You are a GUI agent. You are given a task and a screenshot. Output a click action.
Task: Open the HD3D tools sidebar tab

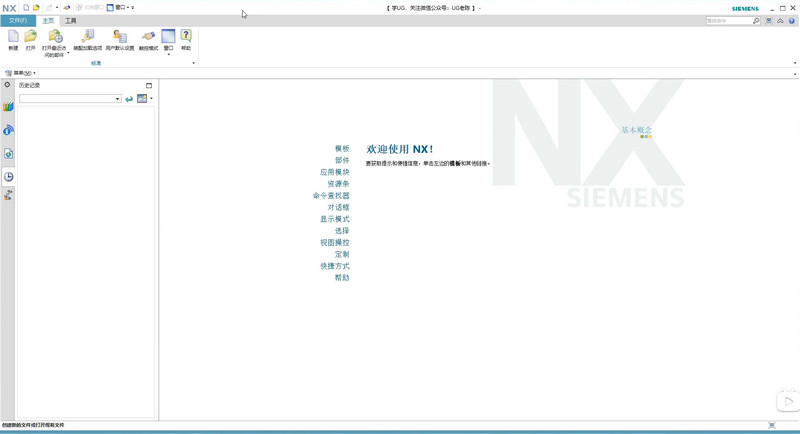tap(8, 130)
